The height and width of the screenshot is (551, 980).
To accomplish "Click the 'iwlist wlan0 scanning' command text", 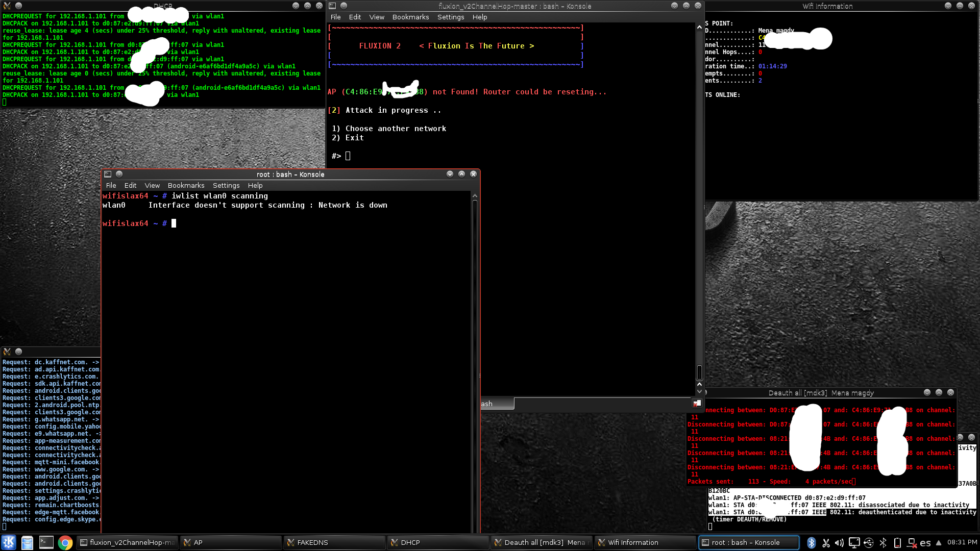I will point(219,196).
